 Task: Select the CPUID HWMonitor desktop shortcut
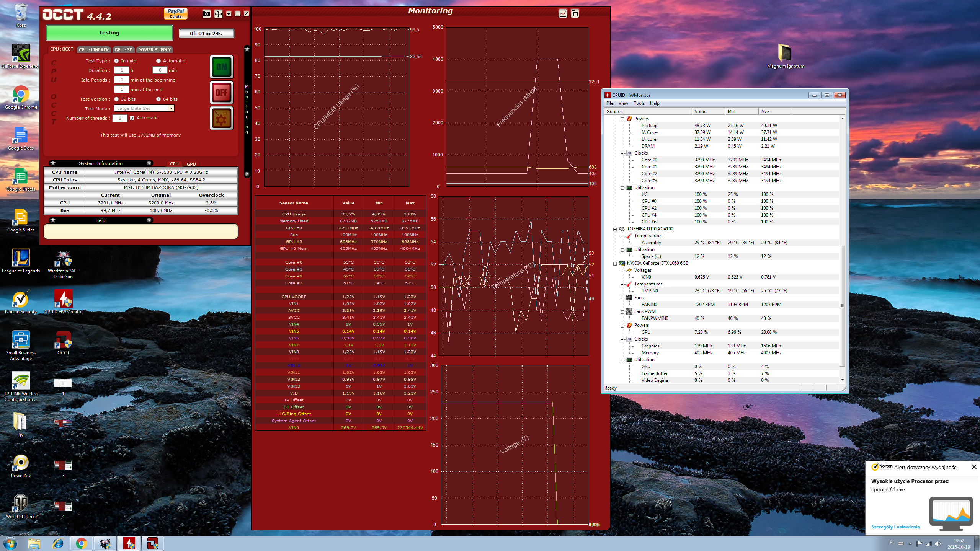tap(63, 302)
